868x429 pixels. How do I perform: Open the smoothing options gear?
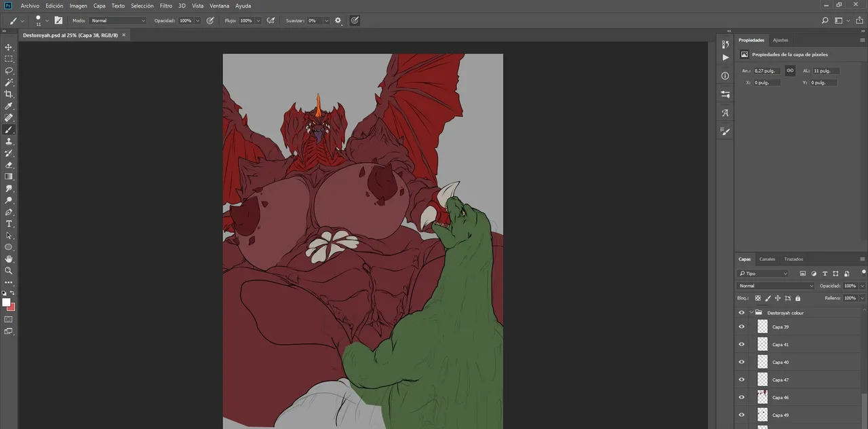pos(338,21)
